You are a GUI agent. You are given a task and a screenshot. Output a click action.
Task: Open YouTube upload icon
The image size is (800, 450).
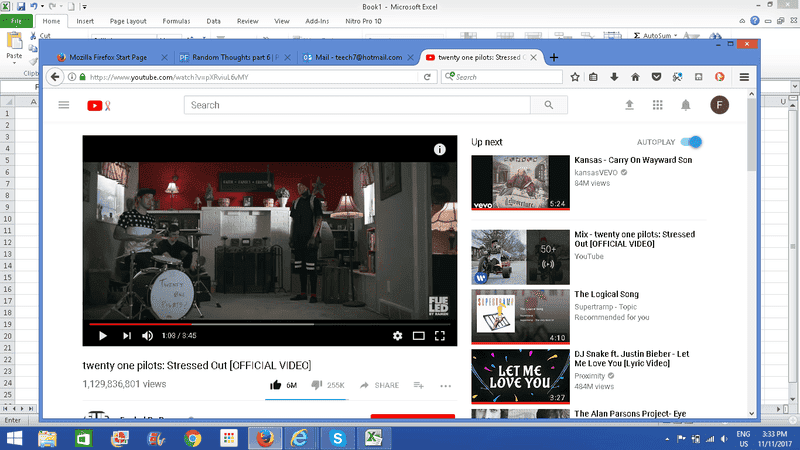[630, 105]
